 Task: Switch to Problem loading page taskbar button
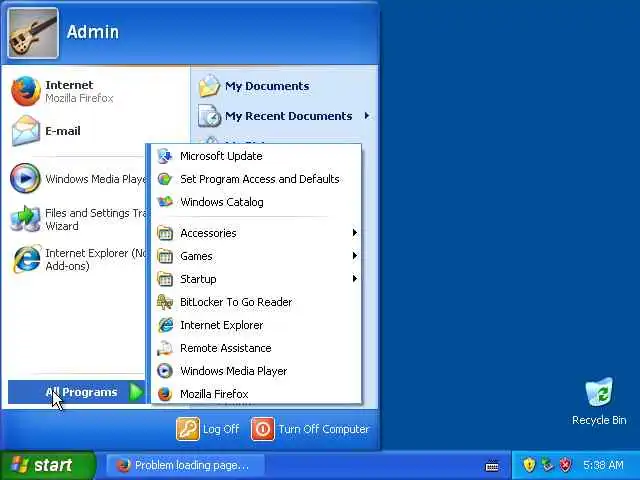coord(185,465)
